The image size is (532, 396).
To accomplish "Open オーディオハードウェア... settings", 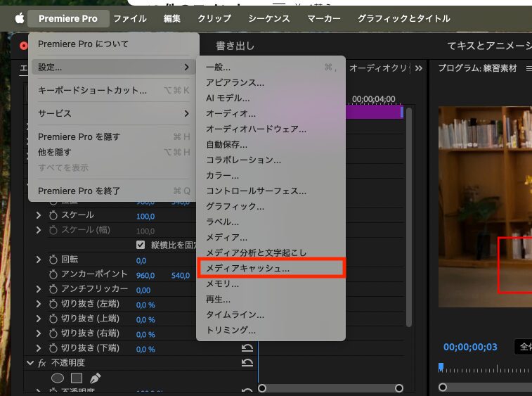I will 271,129.
